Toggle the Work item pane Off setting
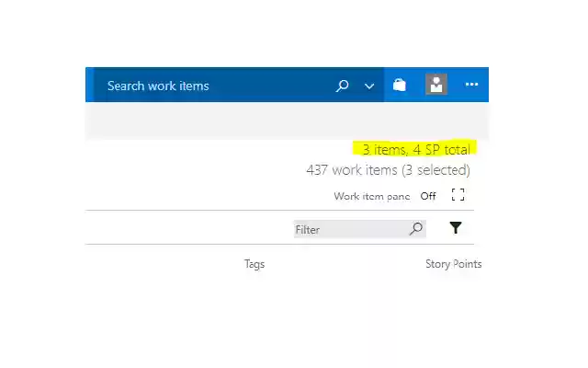Image resolution: width=588 pixels, height=368 pixels. 428,196
